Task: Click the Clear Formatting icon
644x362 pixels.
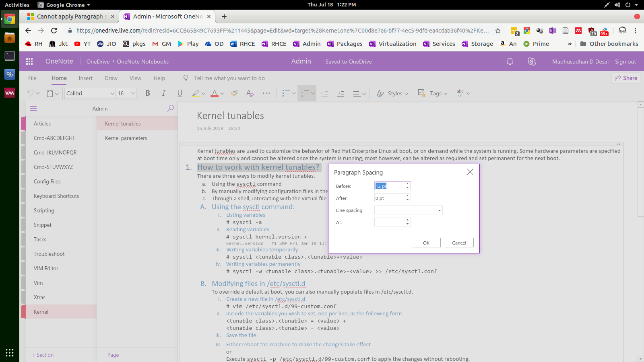Action: (x=250, y=93)
